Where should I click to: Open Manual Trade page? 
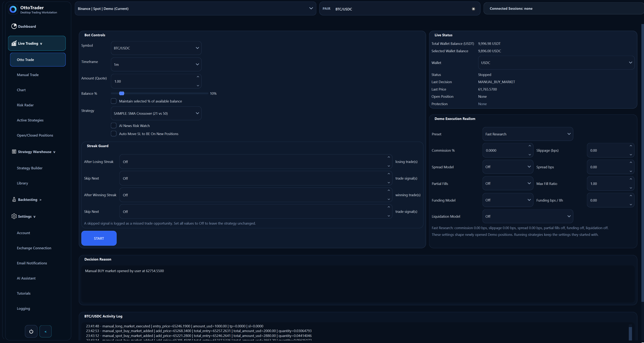click(x=28, y=75)
